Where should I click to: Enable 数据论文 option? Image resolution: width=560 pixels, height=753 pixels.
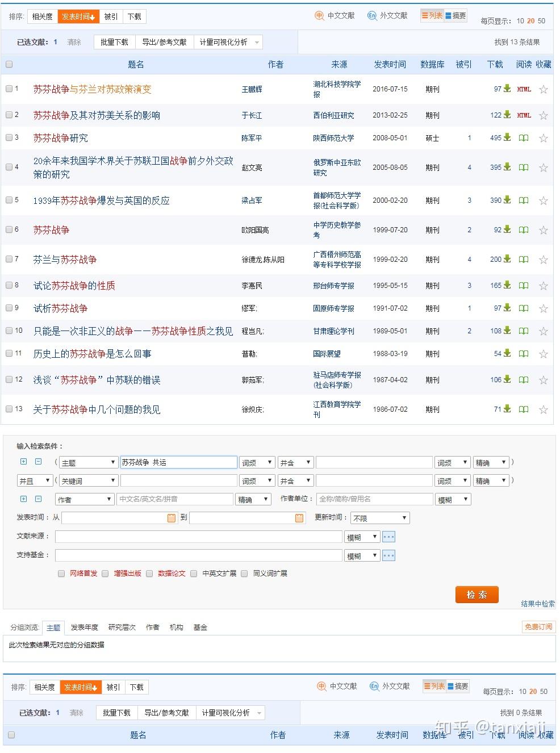(x=149, y=574)
